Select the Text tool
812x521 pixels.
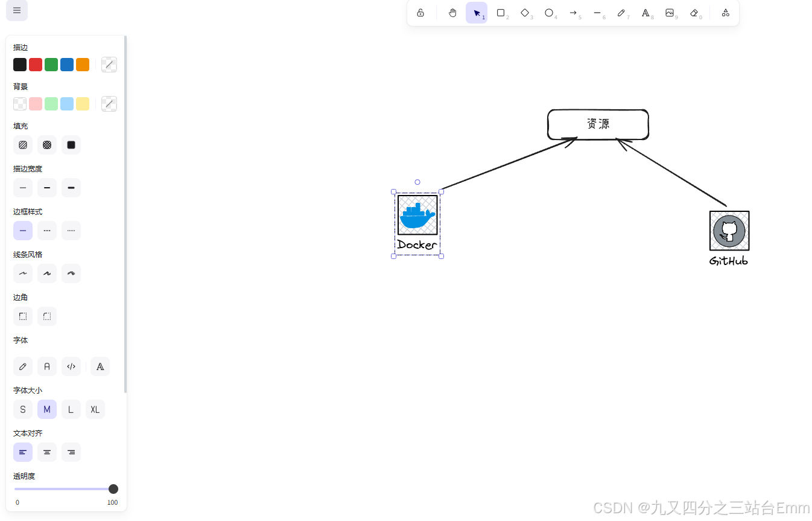pyautogui.click(x=645, y=13)
